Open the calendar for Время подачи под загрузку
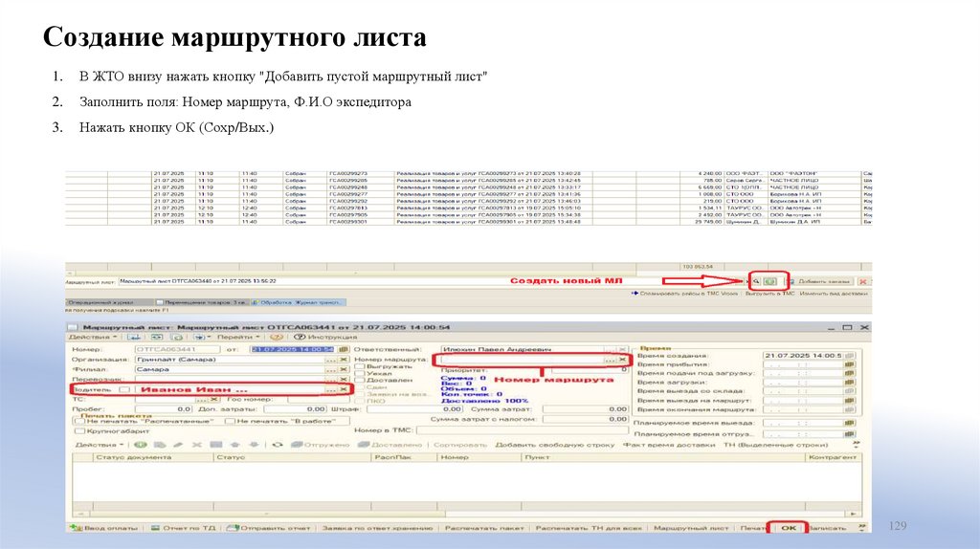The image size is (980, 549). click(x=849, y=374)
